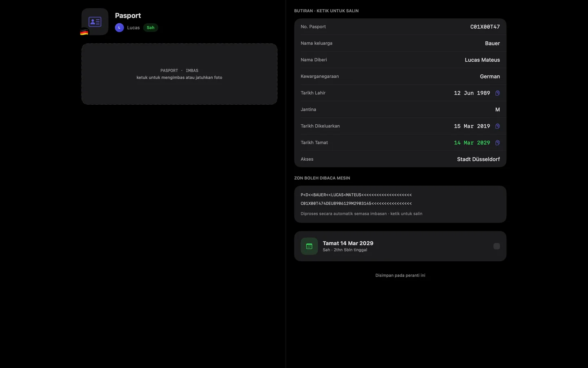588x368 pixels.
Task: Click Lucas's avatar circle
Action: click(x=119, y=27)
